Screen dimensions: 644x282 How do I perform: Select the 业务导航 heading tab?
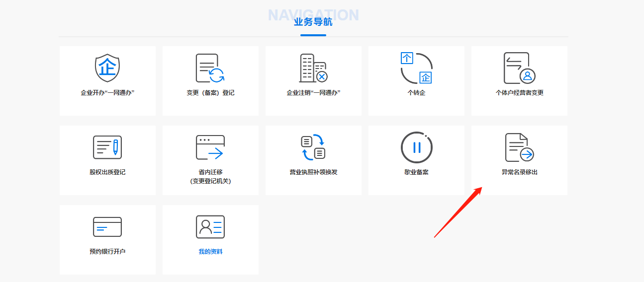(313, 22)
